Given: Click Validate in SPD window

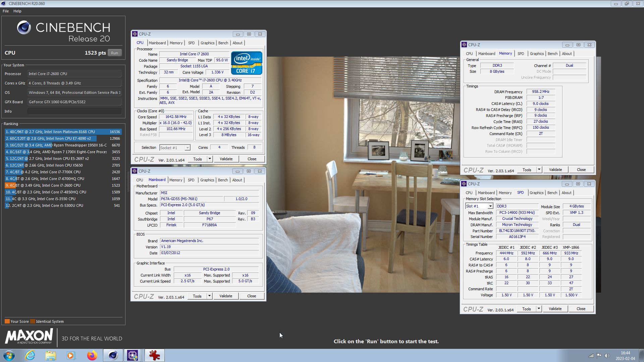Looking at the screenshot, I should click(x=555, y=309).
